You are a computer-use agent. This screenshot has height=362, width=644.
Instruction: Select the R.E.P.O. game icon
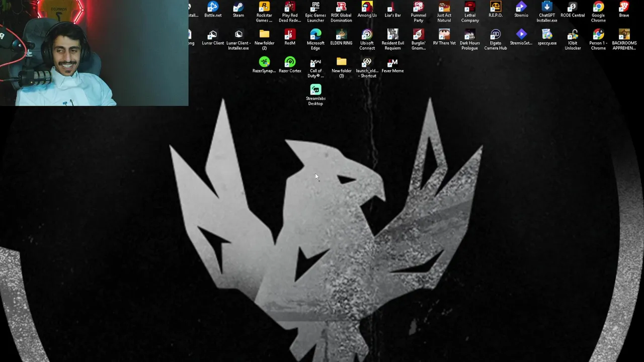[x=496, y=10]
